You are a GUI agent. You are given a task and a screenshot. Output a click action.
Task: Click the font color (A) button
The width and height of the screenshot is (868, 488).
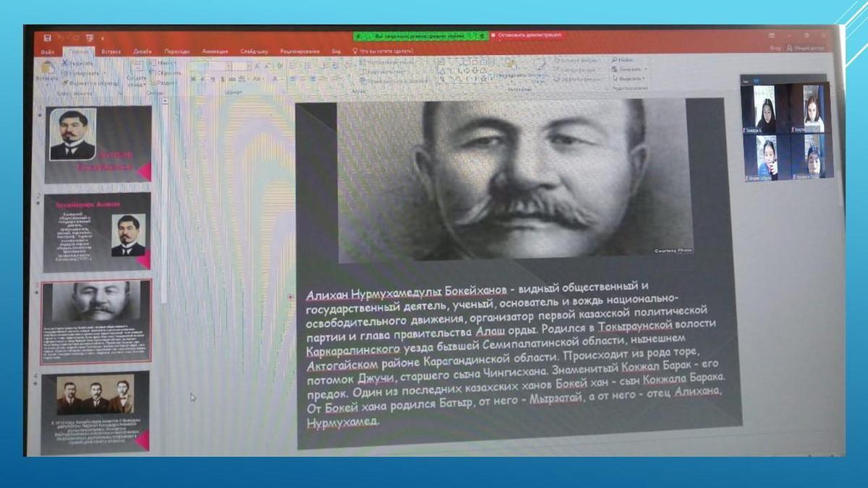[275, 78]
